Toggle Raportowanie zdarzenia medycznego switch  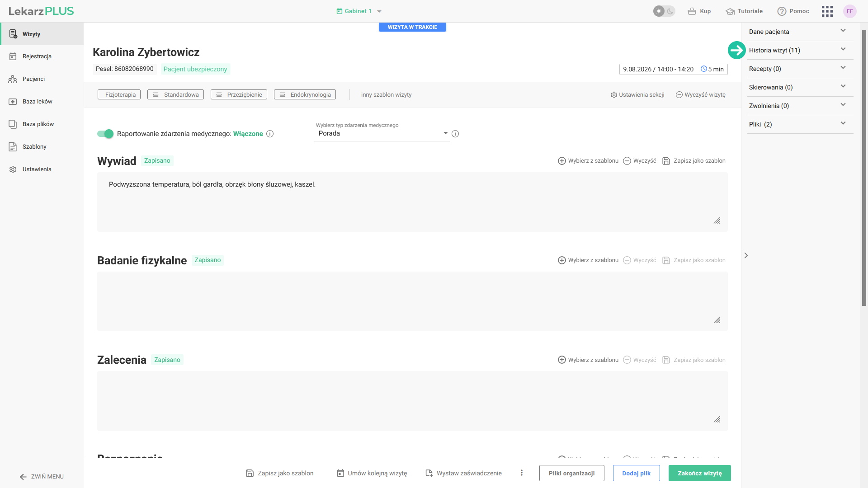[105, 134]
